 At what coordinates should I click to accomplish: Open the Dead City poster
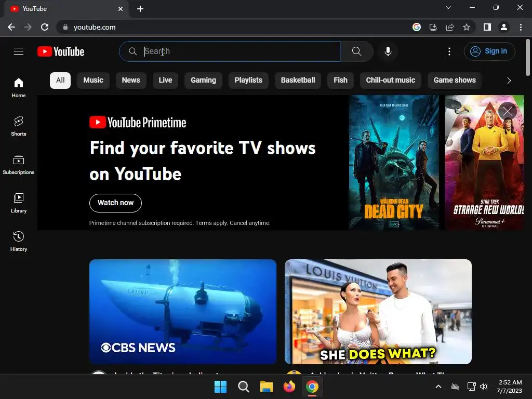(x=394, y=163)
